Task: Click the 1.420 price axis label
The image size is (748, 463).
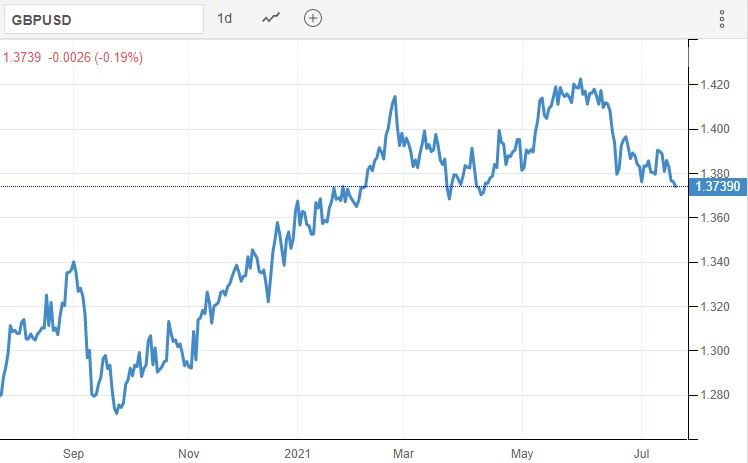Action: (715, 85)
